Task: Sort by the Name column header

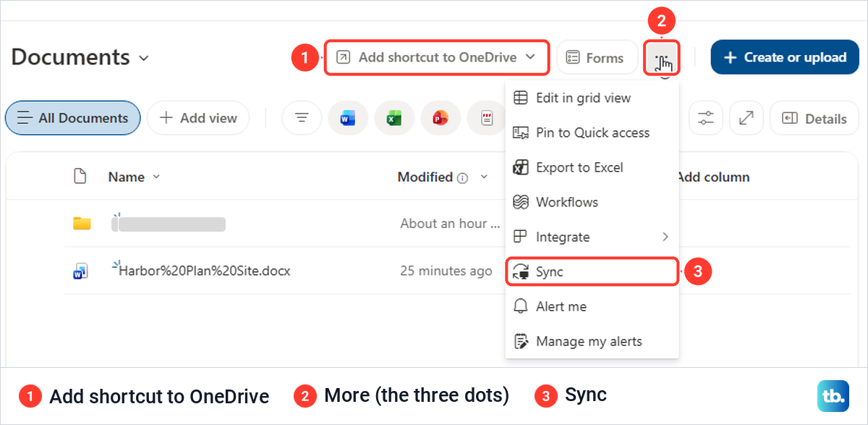Action: click(127, 177)
